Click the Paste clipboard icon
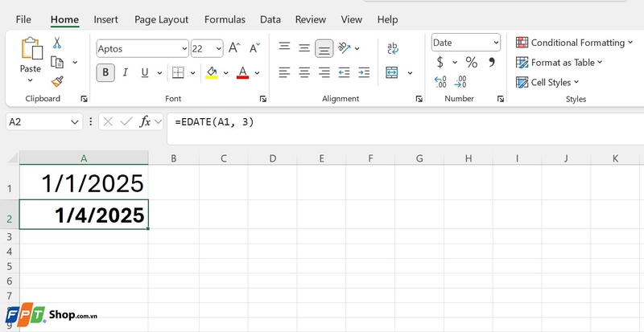Viewport: 644px width, 332px height. 31,48
